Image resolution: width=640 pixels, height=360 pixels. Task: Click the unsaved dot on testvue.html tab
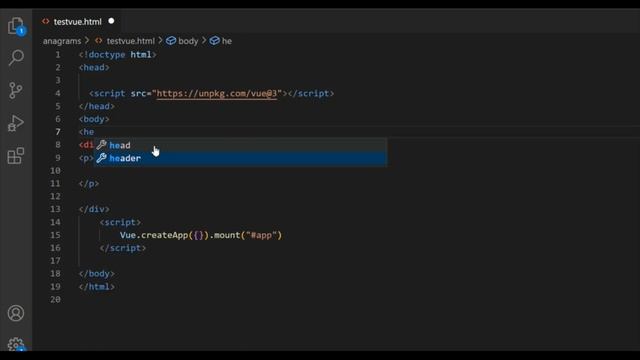(111, 21)
